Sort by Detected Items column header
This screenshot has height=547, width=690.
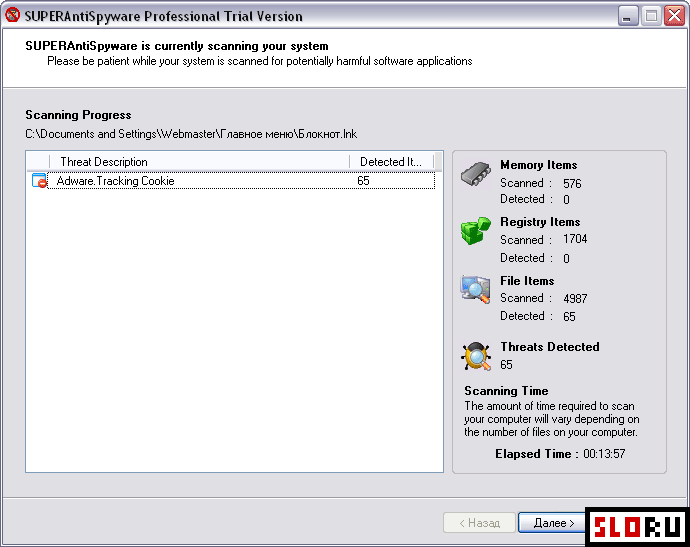point(392,162)
